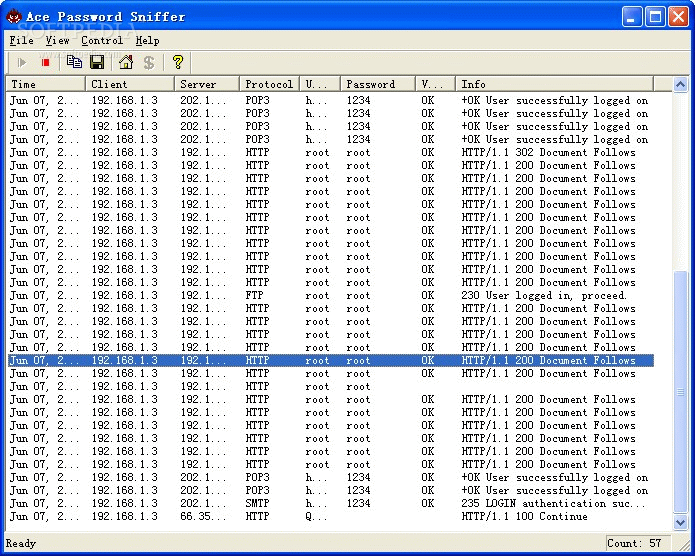Open the Control menu
The image size is (695, 556).
pyautogui.click(x=102, y=40)
